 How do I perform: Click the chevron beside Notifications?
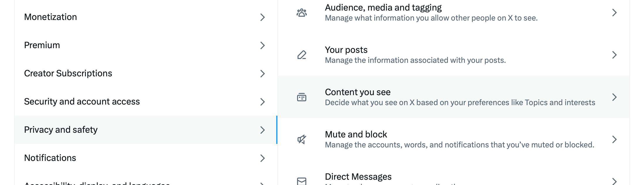[262, 158]
